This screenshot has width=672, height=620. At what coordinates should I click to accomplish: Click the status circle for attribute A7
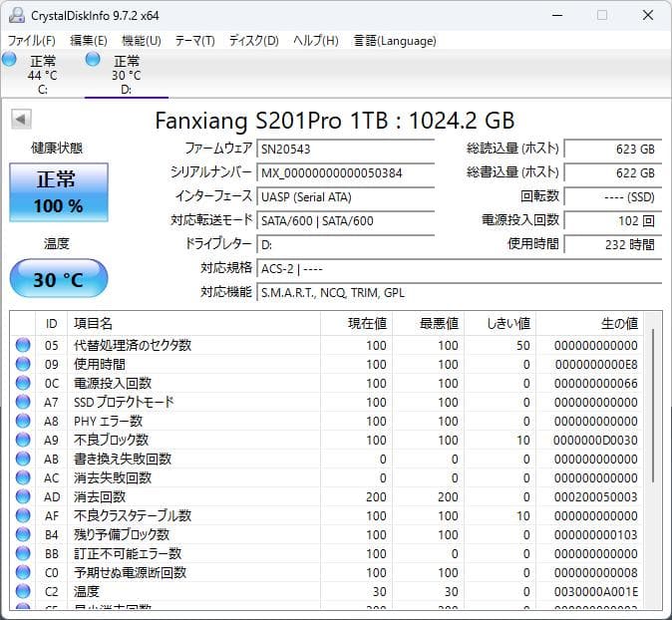23,402
